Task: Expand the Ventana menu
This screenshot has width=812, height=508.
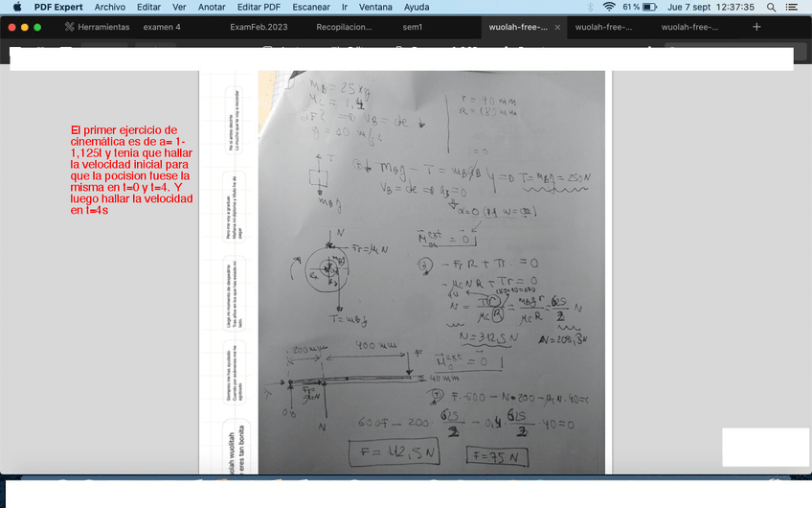Action: point(375,7)
